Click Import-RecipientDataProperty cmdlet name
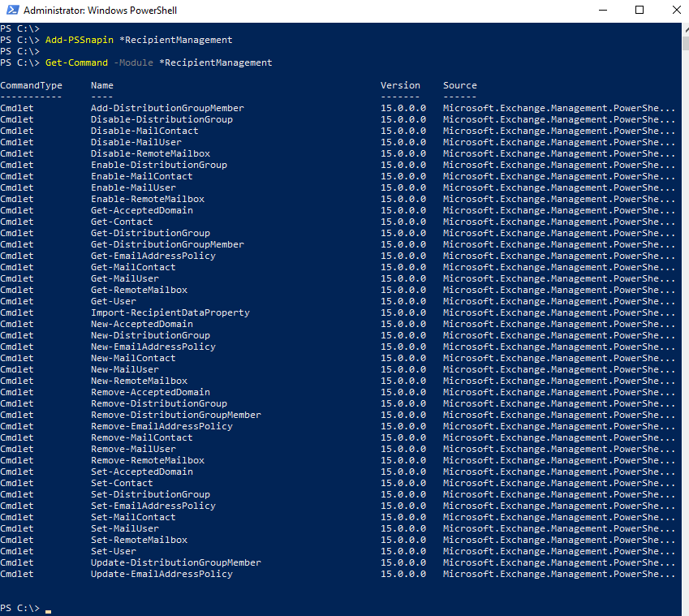This screenshot has height=616, width=689. click(x=170, y=312)
